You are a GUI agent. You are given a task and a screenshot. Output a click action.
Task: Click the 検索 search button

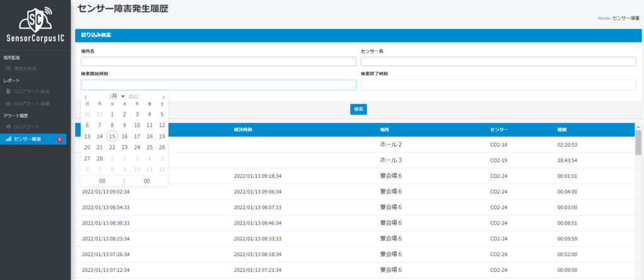pyautogui.click(x=358, y=109)
